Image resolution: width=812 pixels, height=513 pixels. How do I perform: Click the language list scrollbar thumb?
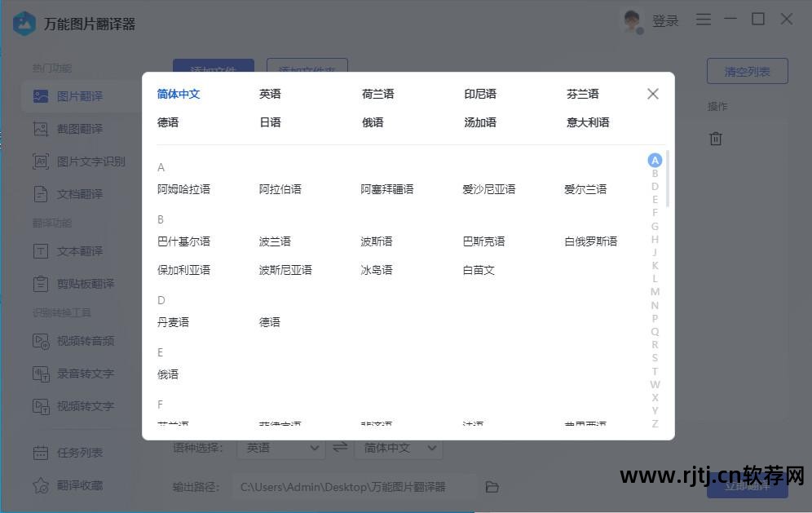tap(668, 179)
